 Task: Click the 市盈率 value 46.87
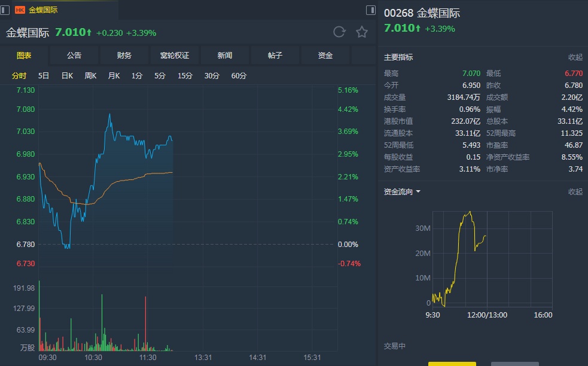574,145
